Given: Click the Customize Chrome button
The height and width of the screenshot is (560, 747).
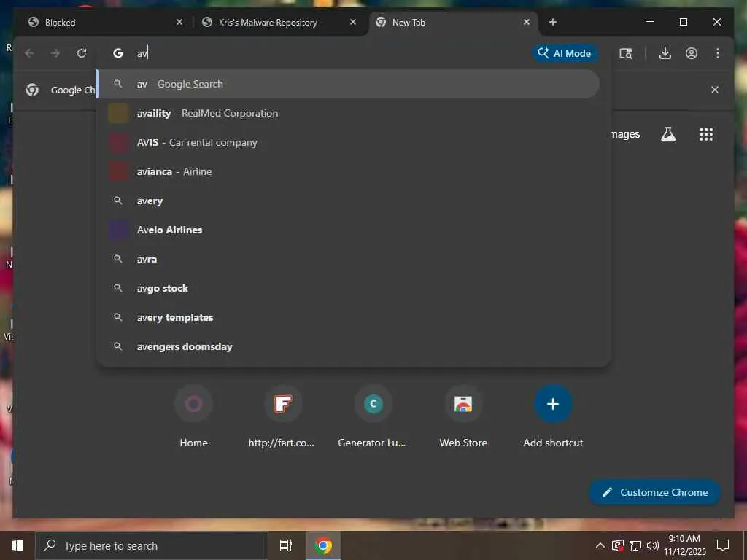Looking at the screenshot, I should coord(654,492).
